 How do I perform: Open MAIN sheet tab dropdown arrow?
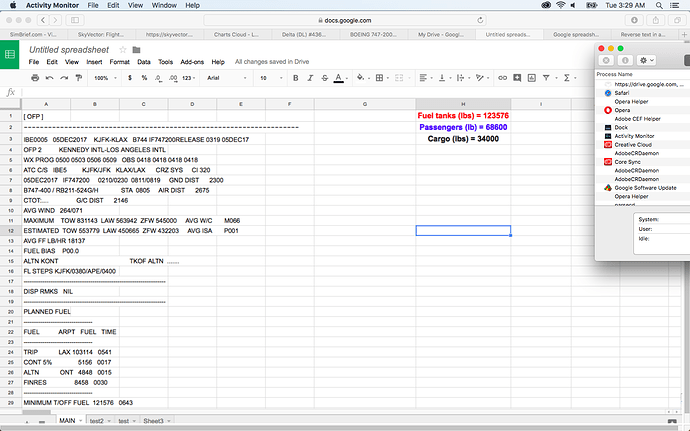[x=81, y=421]
